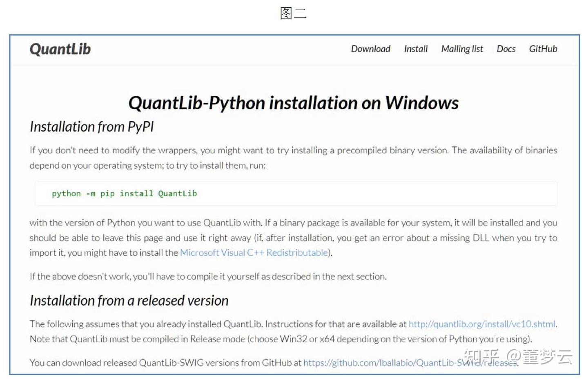Image resolution: width=588 pixels, height=381 pixels.
Task: Click the 'Installation from PyPI' heading
Action: 92,127
